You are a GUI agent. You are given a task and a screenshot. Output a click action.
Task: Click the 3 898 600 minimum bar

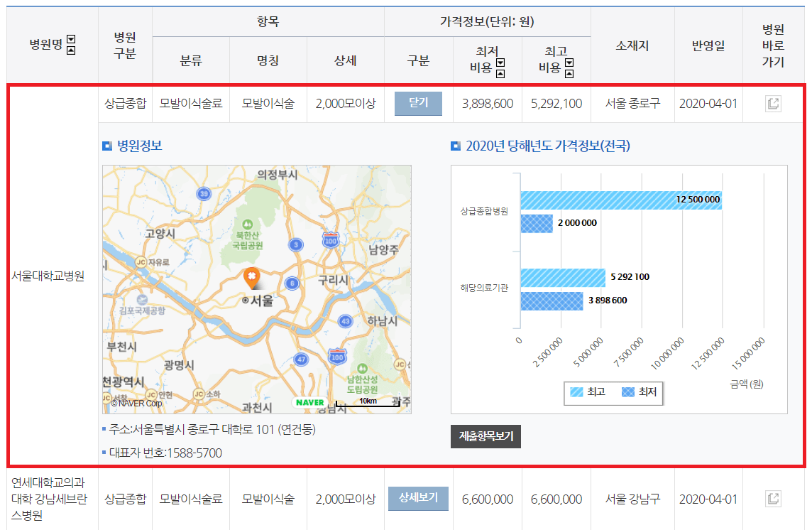(x=552, y=301)
